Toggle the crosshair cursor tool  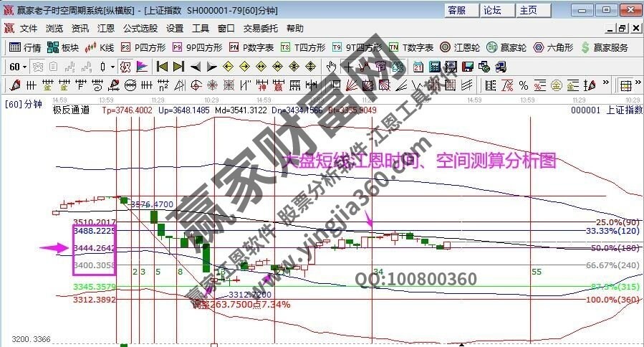coord(348,67)
